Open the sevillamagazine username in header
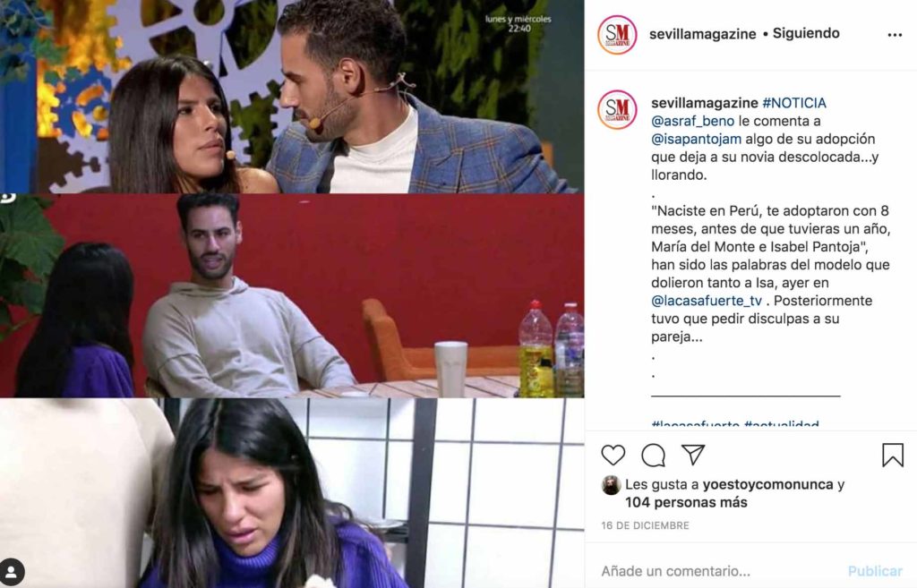Viewport: 917px width, 588px height. coord(702,34)
